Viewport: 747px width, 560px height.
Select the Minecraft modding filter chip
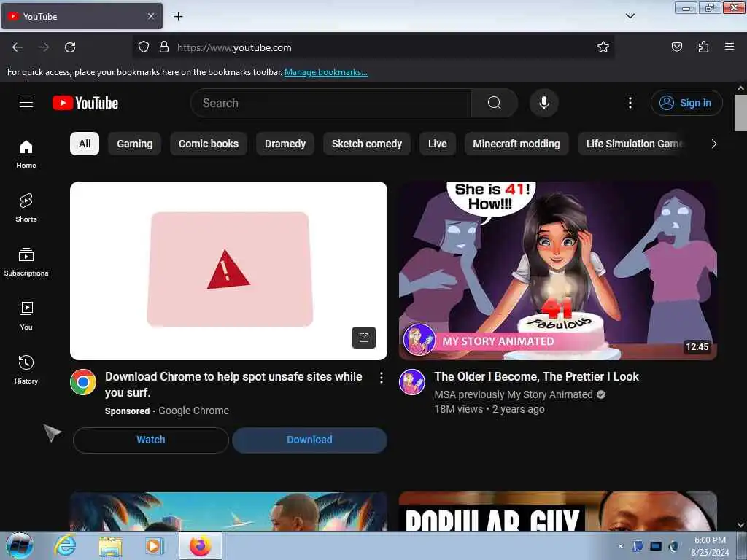pos(516,144)
